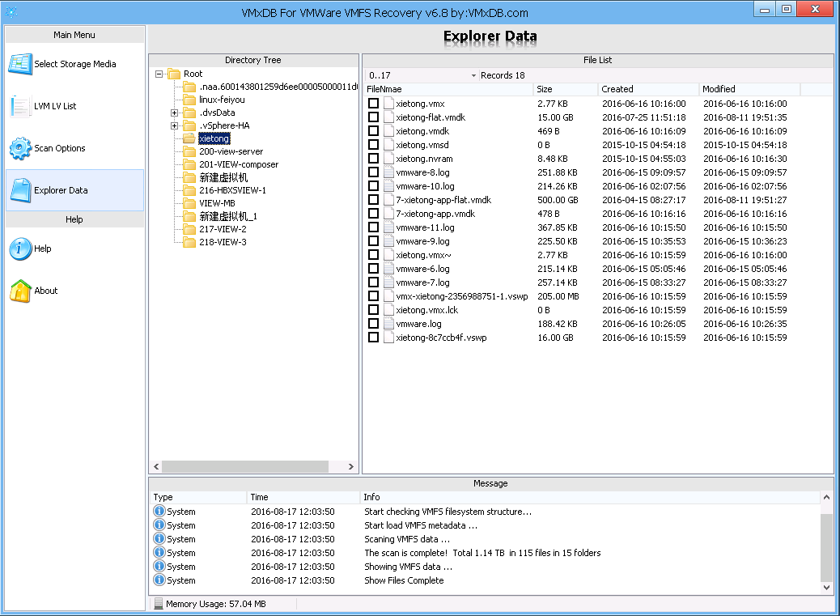The image size is (840, 616).
Task: Click the 201-VIEW-composer folder icon
Action: [x=189, y=164]
